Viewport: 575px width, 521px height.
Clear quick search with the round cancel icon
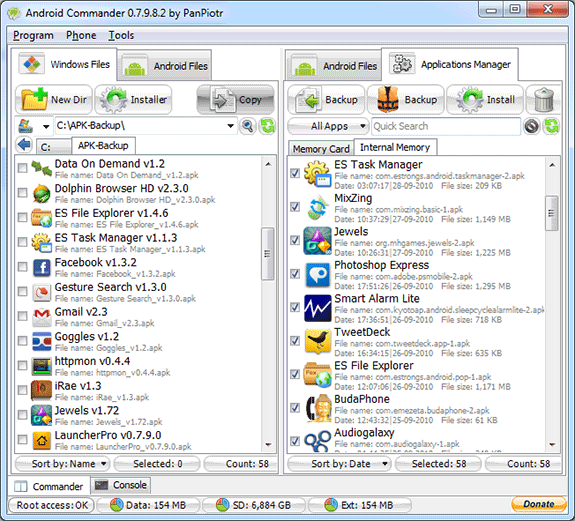coord(532,126)
